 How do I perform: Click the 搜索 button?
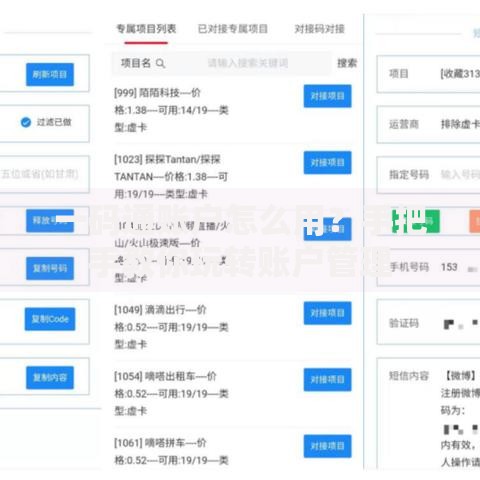[x=347, y=63]
